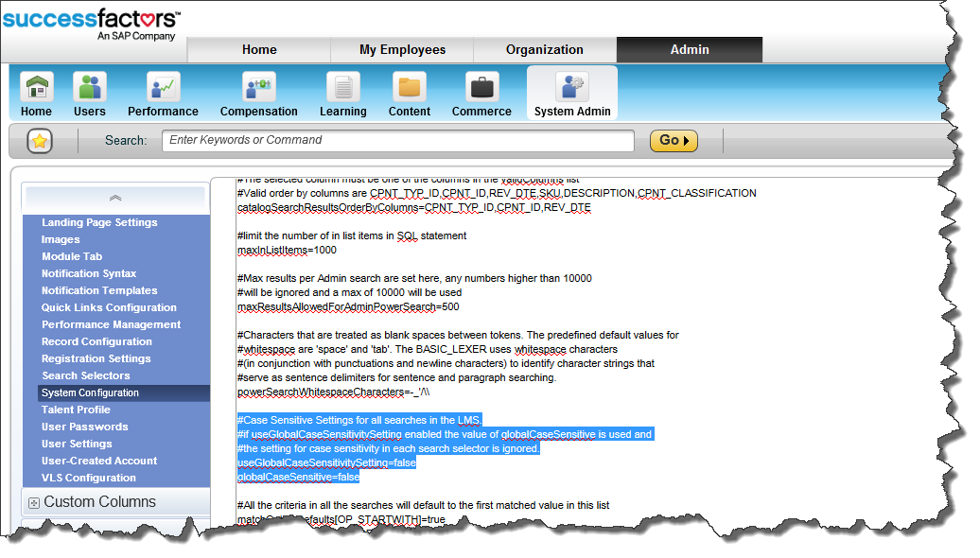This screenshot has height=558, width=980.
Task: Click the 'powerSearchWhitespaceCharacters' line
Action: [x=333, y=392]
